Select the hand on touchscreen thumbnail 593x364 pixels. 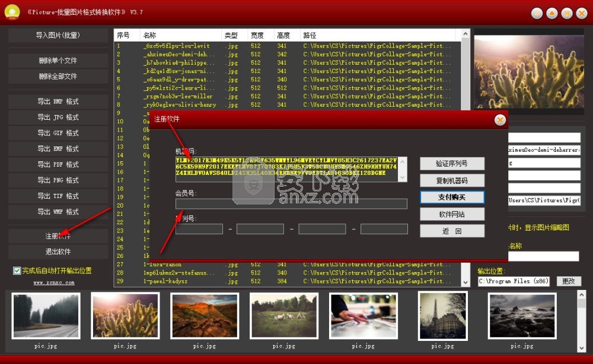coord(364,316)
